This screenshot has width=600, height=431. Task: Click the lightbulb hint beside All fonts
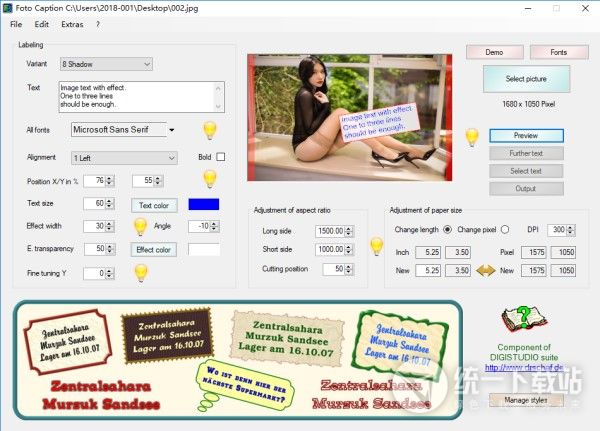pyautogui.click(x=210, y=130)
